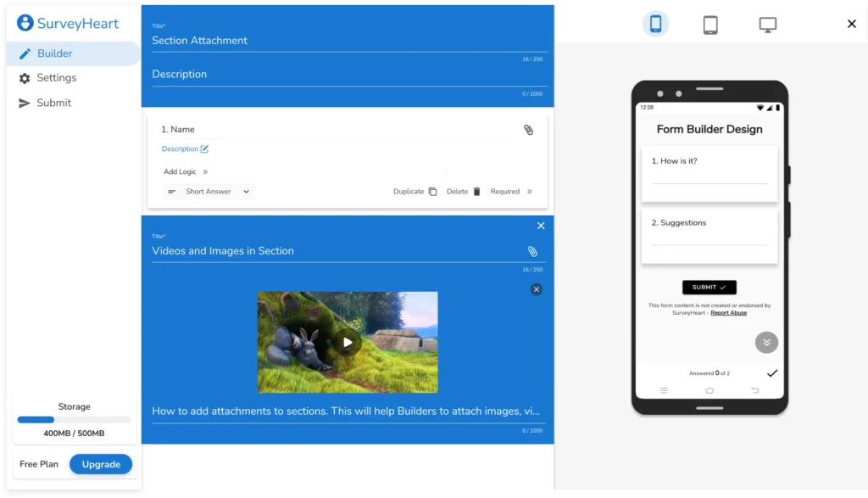
Task: Click the scroll-down double chevron in preview
Action: click(x=766, y=342)
